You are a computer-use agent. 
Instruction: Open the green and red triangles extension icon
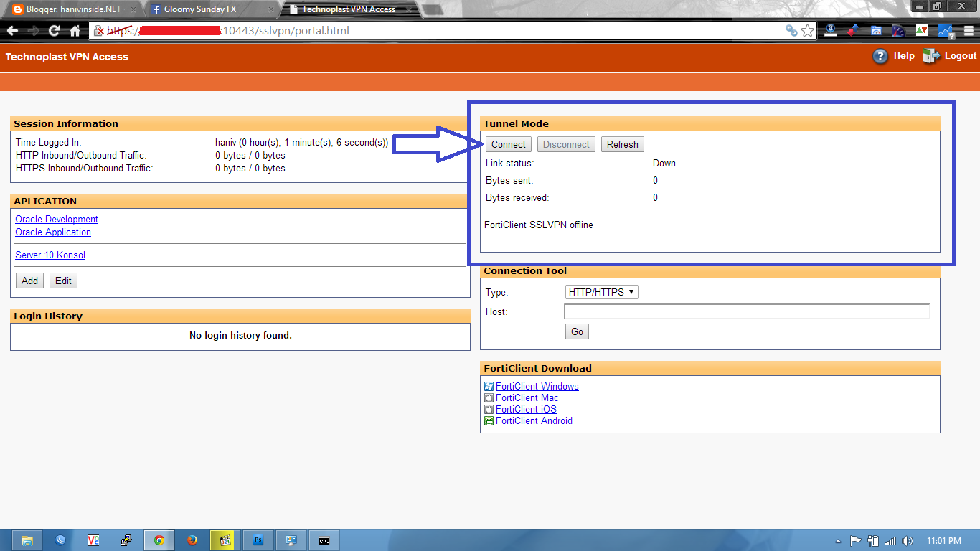pyautogui.click(x=922, y=31)
